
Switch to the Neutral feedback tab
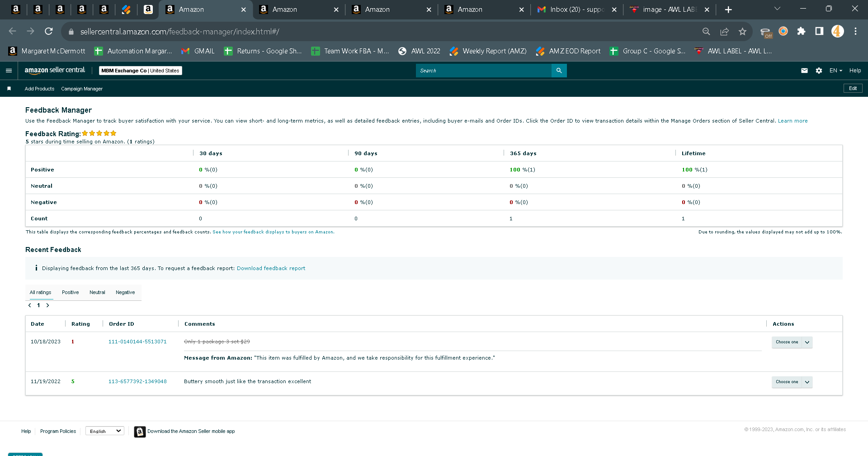(x=97, y=293)
